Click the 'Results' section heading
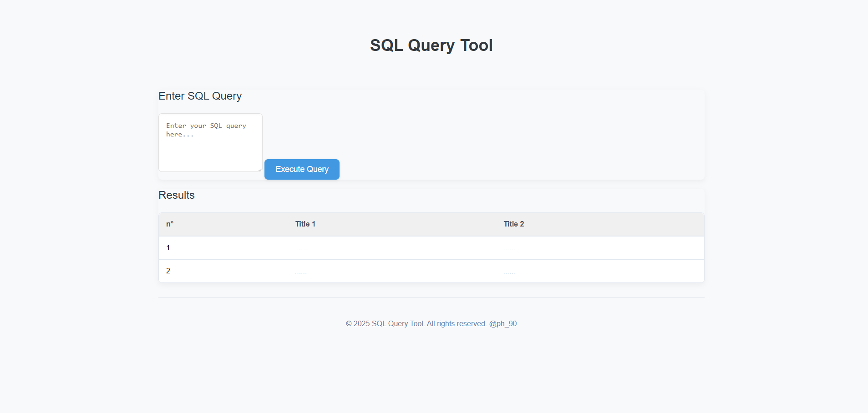Image resolution: width=868 pixels, height=413 pixels. pos(177,195)
